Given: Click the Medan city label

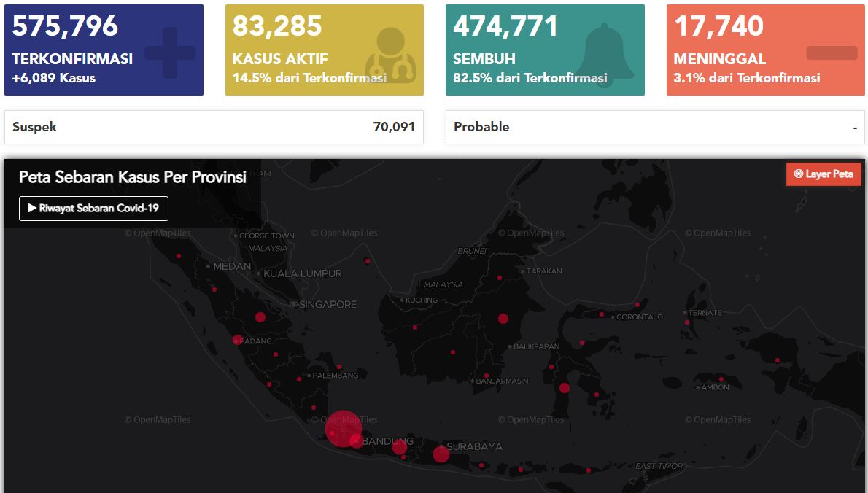Looking at the screenshot, I should point(232,266).
